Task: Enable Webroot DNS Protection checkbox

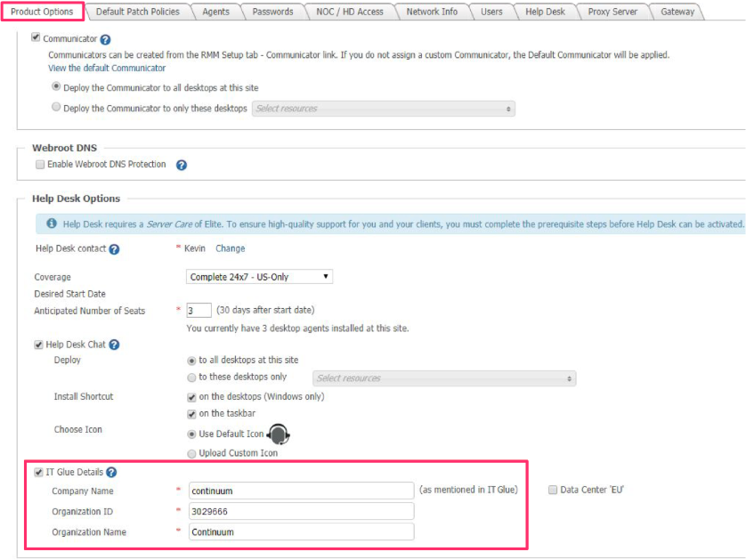Action: tap(39, 165)
